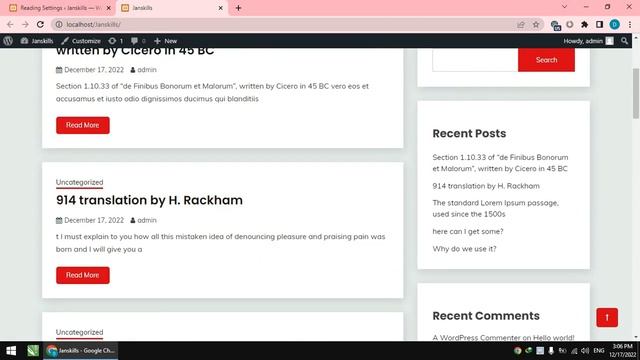
Task: Toggle the Chrome side panel
Action: [x=599, y=24]
